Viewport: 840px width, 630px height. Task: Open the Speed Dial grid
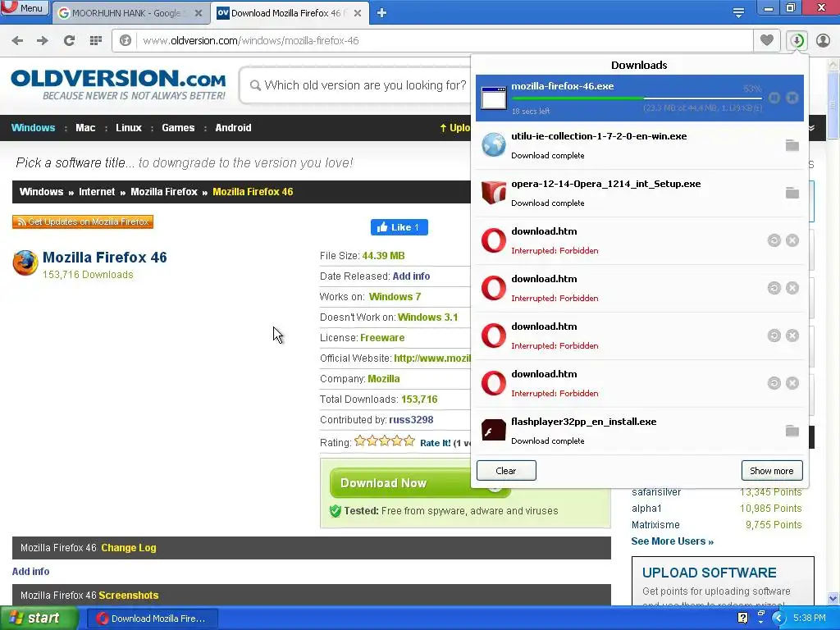pos(95,41)
